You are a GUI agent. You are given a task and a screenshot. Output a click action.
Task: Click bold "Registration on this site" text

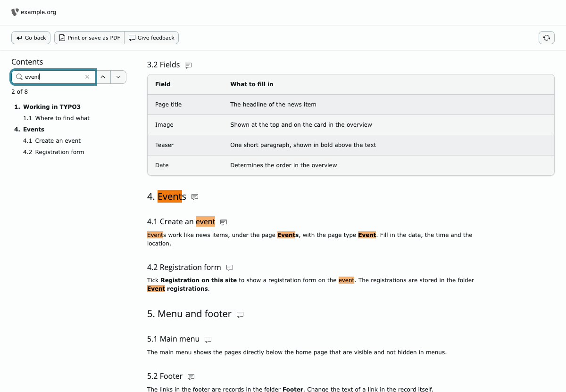coord(199,280)
